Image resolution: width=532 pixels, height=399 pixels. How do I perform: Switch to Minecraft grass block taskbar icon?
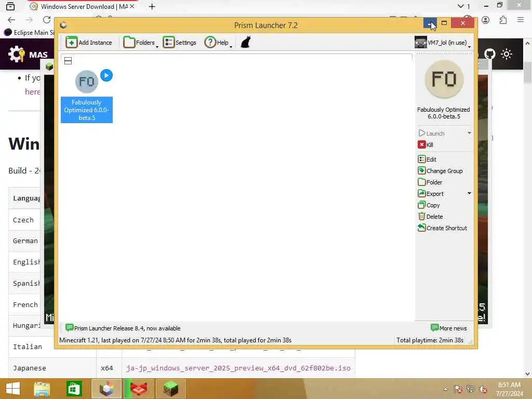point(171,389)
